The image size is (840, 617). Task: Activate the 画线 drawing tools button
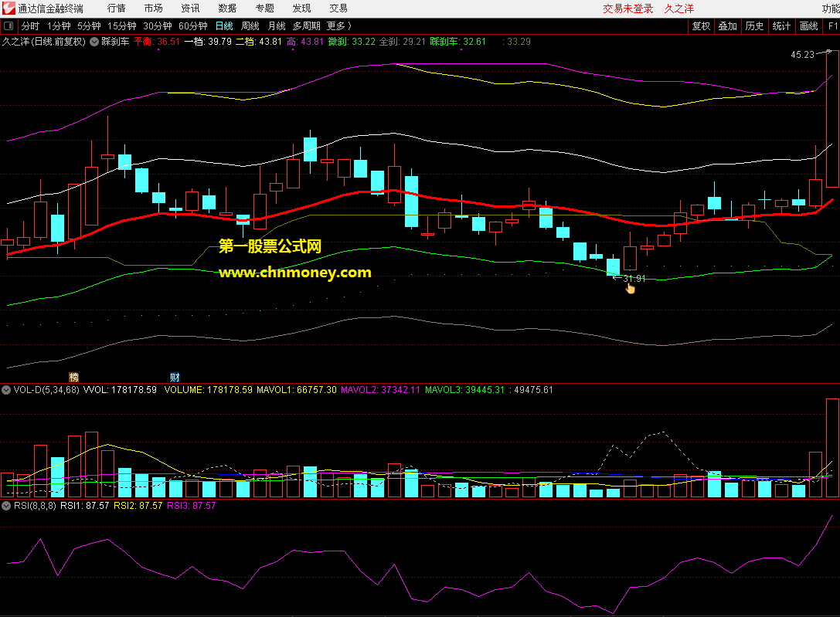pos(809,25)
